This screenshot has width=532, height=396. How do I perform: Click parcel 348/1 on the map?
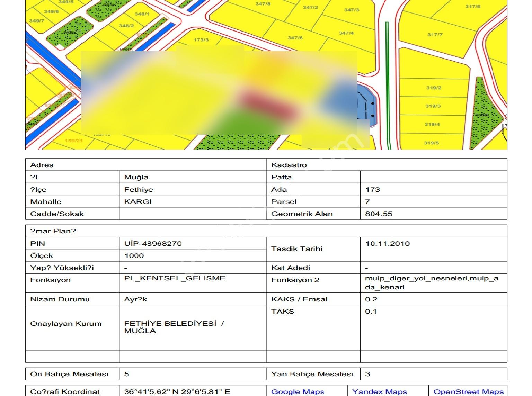[142, 14]
